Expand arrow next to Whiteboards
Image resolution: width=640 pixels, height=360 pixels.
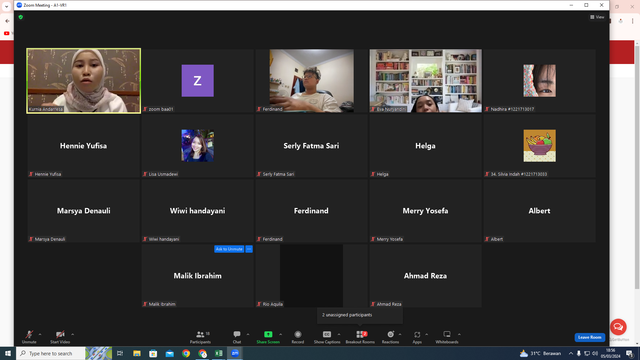pos(459,334)
